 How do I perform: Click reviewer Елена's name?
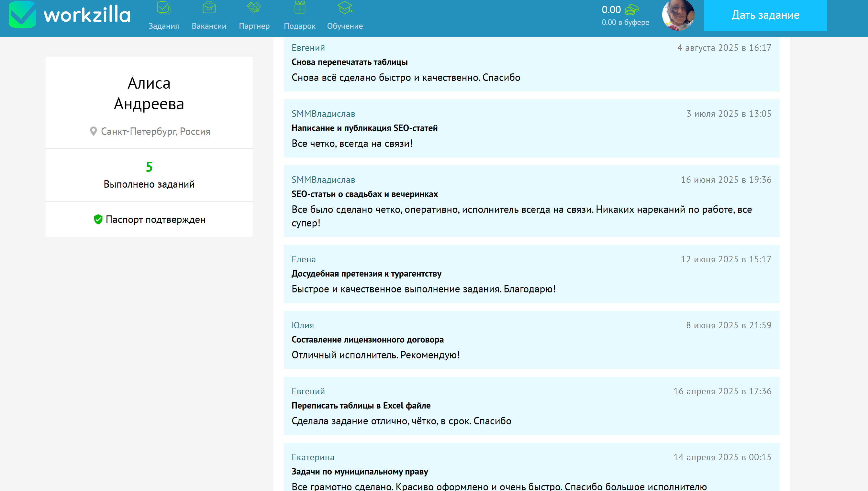pyautogui.click(x=303, y=259)
